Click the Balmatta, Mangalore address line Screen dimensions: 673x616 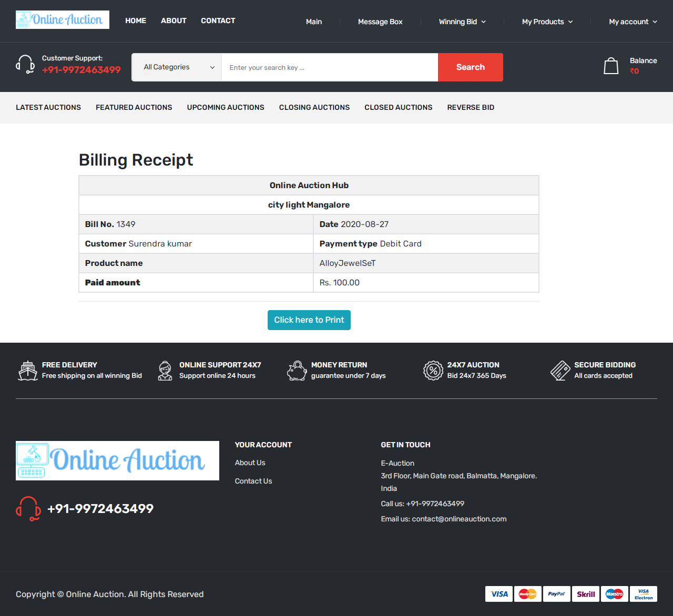pyautogui.click(x=459, y=476)
